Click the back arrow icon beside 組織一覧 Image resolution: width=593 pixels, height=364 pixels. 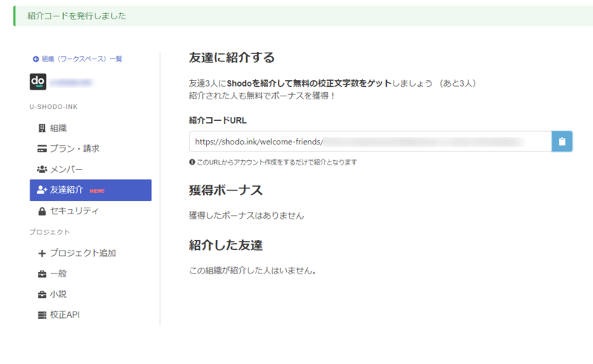[x=36, y=59]
